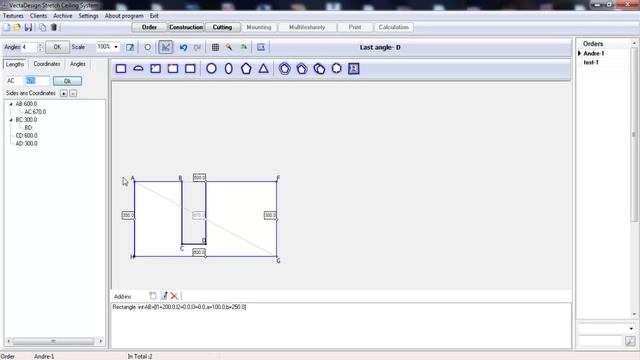Open dropdown at Orders panel bottom

coord(631,329)
